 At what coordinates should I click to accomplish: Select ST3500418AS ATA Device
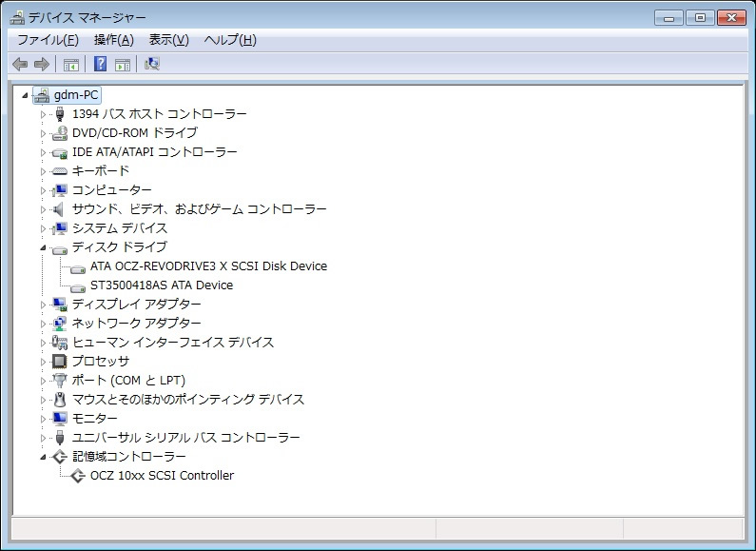click(x=162, y=285)
